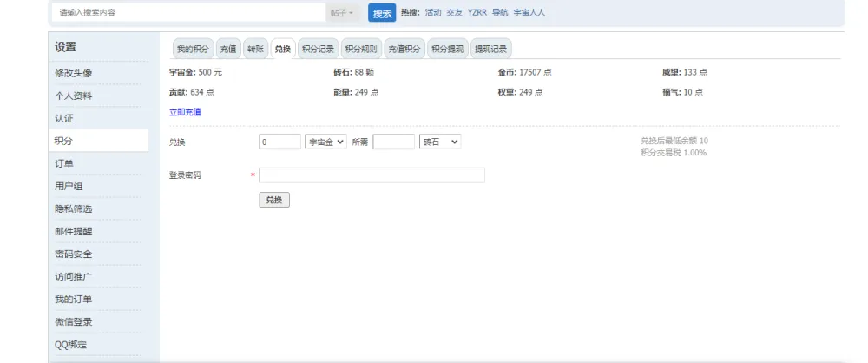Click the 立即充值 link
Image resolution: width=868 pixels, height=363 pixels.
(185, 112)
